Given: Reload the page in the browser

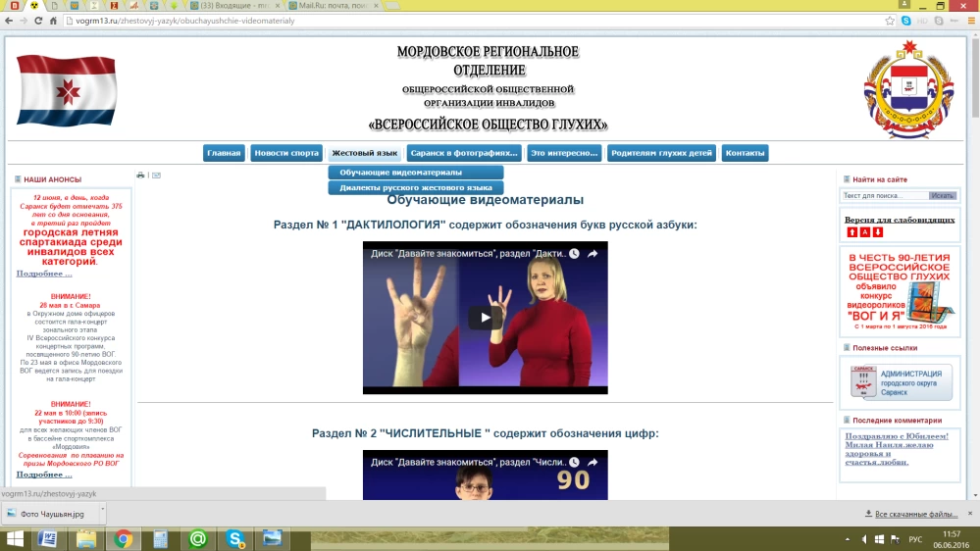Looking at the screenshot, I should (x=38, y=21).
